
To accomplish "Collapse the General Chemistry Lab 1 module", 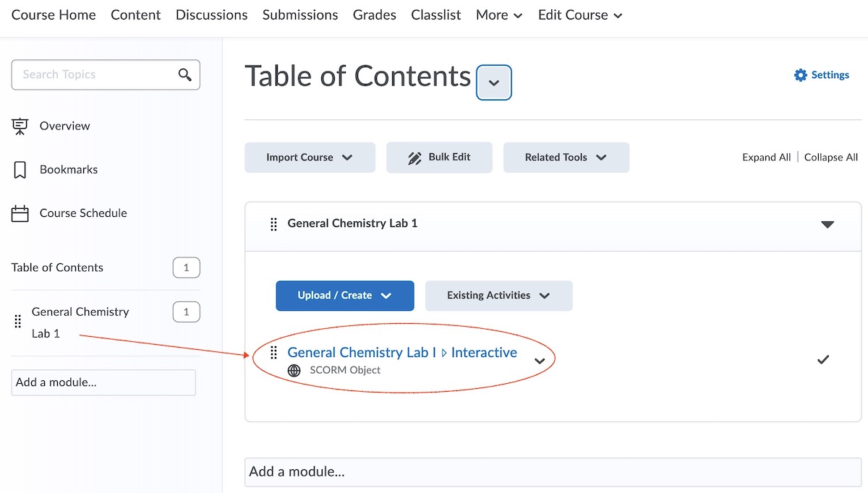I will tap(827, 224).
